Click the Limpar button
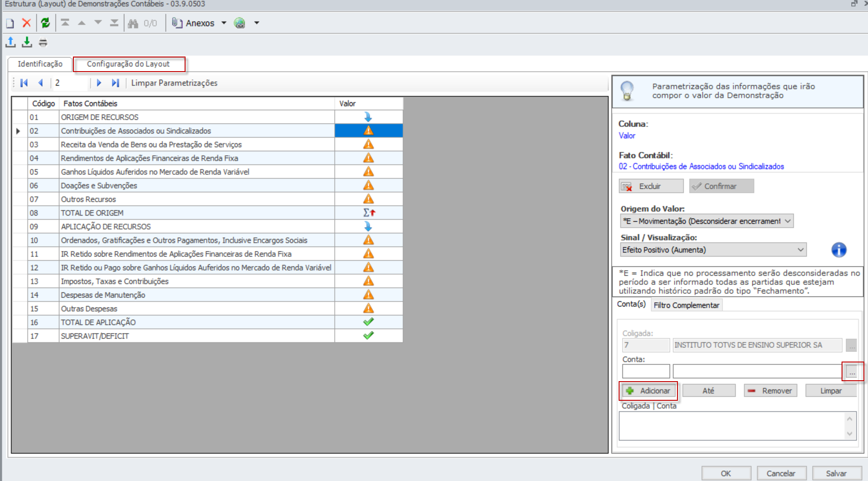 [831, 391]
